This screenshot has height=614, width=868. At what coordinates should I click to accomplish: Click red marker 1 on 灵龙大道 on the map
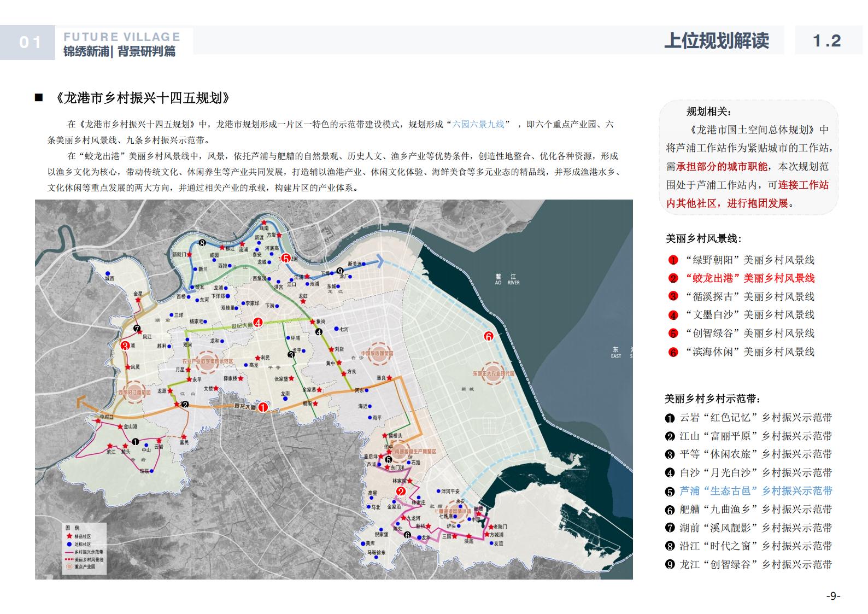coord(263,407)
